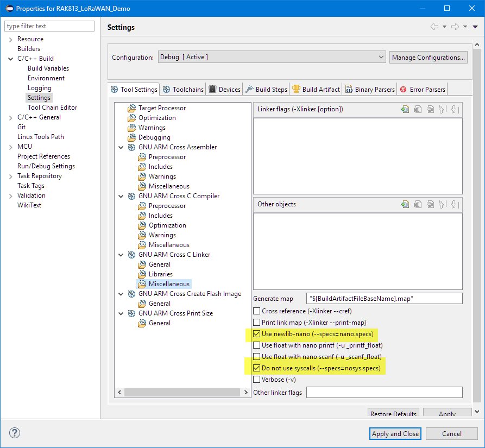Image resolution: width=485 pixels, height=448 pixels.
Task: Click the move up icon in Linker flags
Action: pos(442,109)
